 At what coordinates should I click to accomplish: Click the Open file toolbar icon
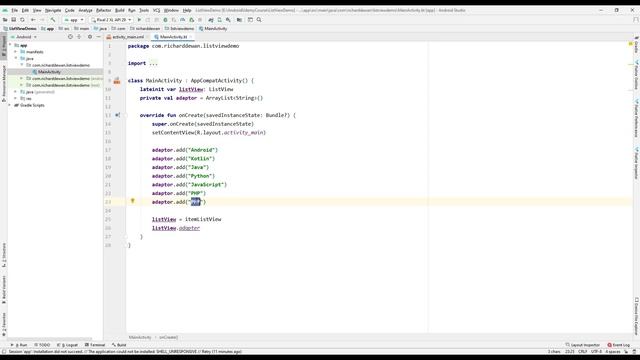5,20
